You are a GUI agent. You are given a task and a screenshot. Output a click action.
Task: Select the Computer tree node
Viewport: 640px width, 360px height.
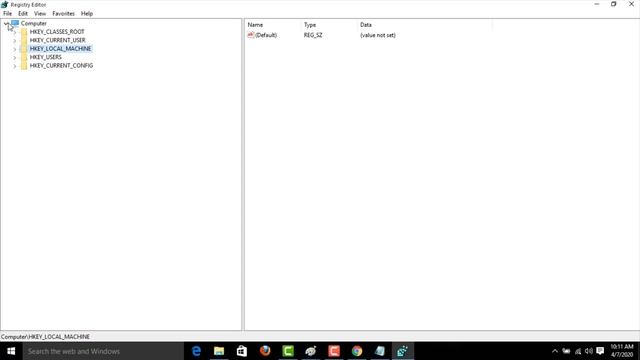34,23
